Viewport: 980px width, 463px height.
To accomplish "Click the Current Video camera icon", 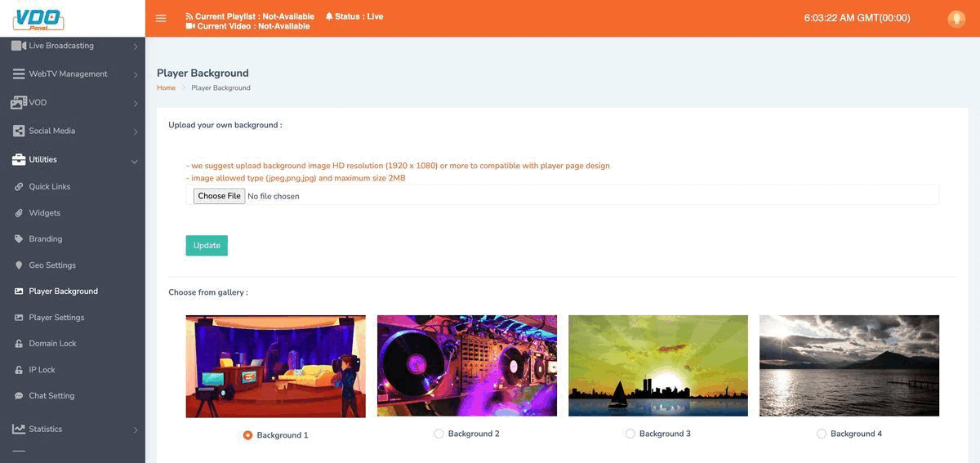I will (x=190, y=26).
